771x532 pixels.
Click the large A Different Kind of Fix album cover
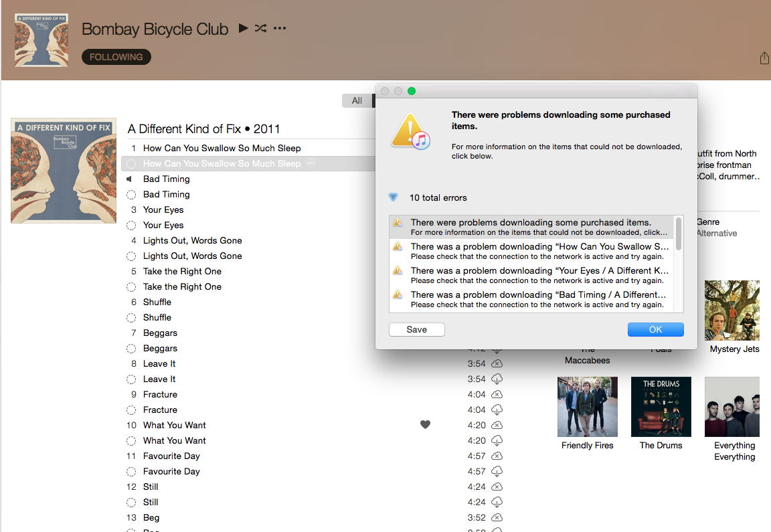[64, 171]
